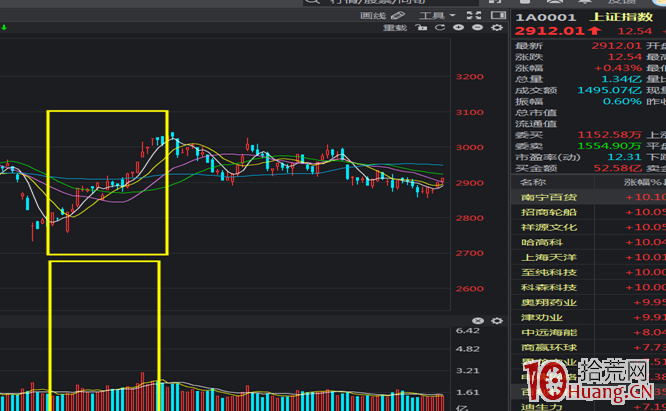Click the current price 2912.01

tap(550, 31)
